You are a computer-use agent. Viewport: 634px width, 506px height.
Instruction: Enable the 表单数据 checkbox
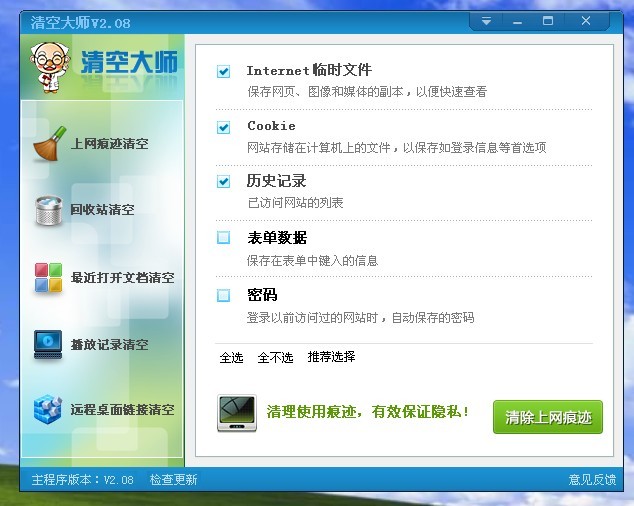point(224,238)
